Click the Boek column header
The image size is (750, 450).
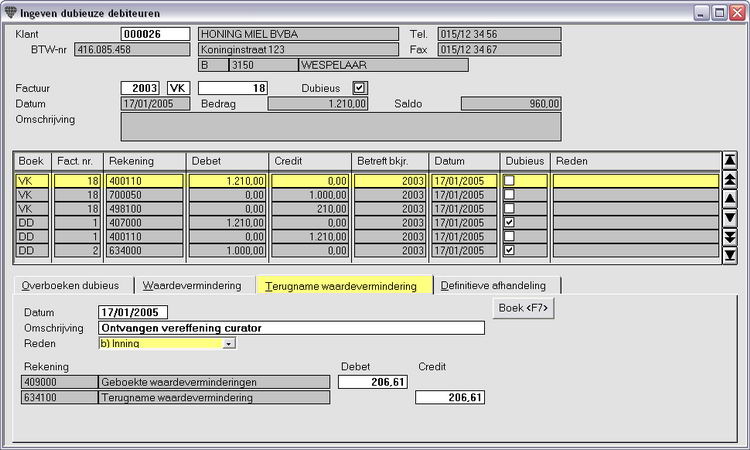tap(32, 161)
